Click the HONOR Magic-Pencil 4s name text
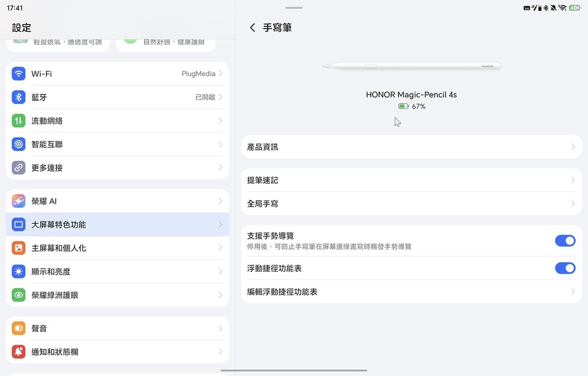 (x=411, y=95)
